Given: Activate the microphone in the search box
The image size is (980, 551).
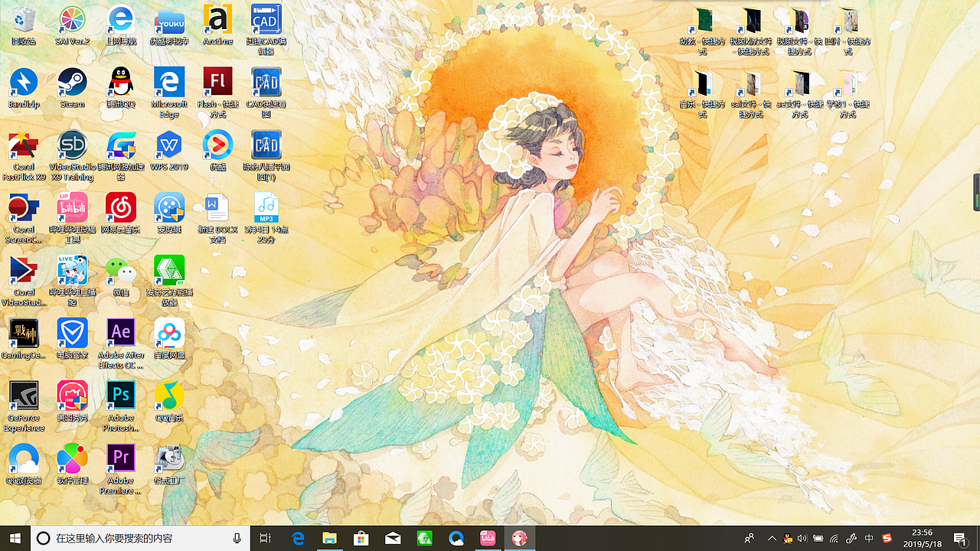Looking at the screenshot, I should coord(237,538).
